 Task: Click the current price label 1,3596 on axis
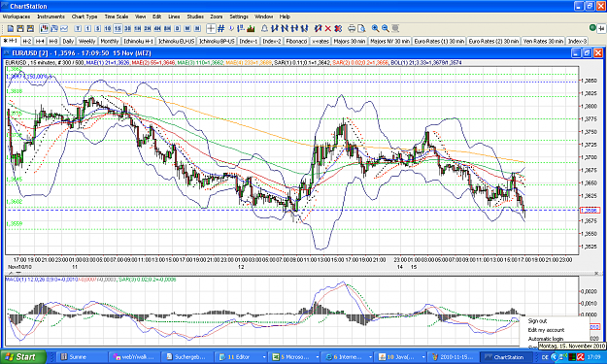(x=590, y=211)
